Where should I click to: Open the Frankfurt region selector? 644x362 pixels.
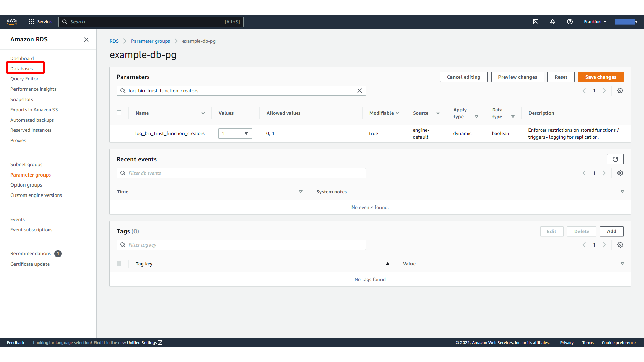point(595,22)
